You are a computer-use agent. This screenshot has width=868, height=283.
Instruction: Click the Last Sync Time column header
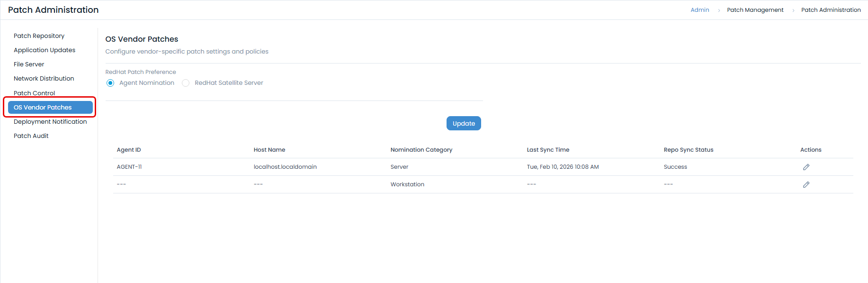point(548,150)
